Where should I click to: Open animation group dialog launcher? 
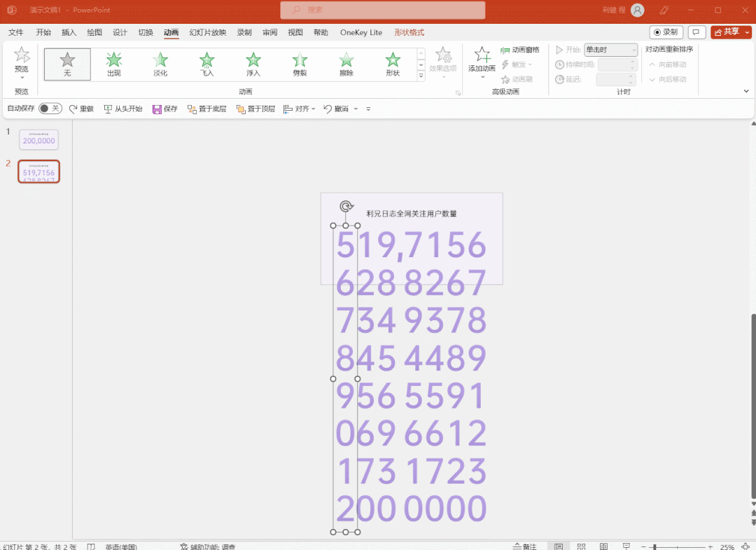[x=458, y=92]
